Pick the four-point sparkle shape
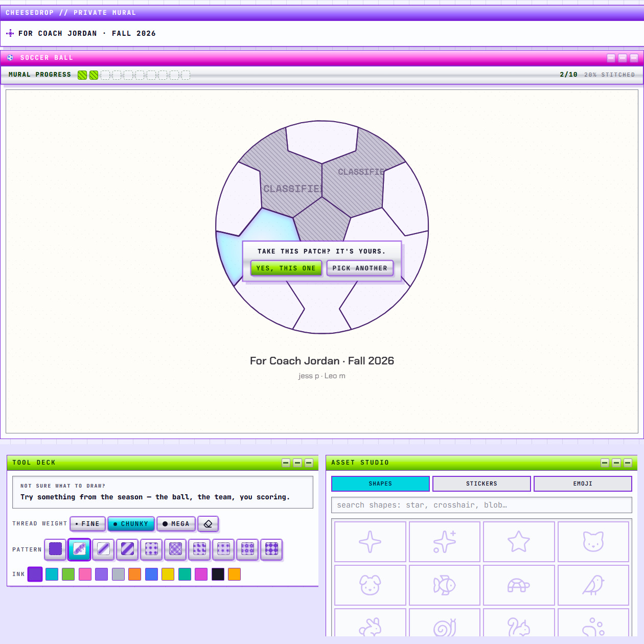This screenshot has height=644, width=644. (370, 542)
